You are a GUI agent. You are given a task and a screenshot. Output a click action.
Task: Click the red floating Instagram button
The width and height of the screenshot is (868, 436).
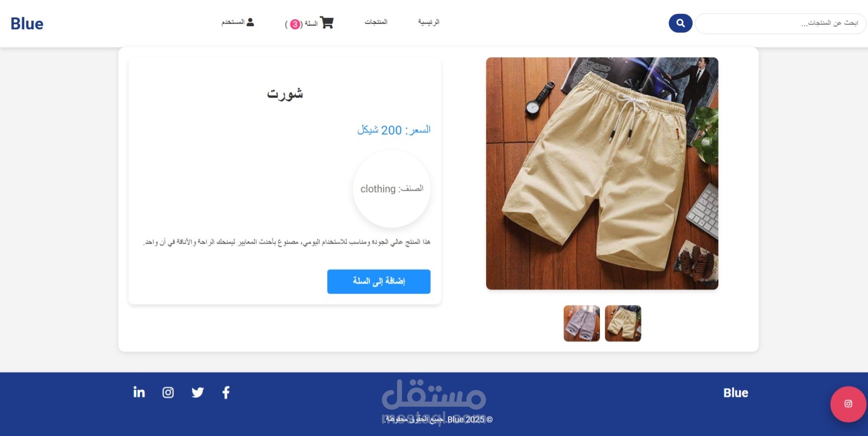(848, 404)
